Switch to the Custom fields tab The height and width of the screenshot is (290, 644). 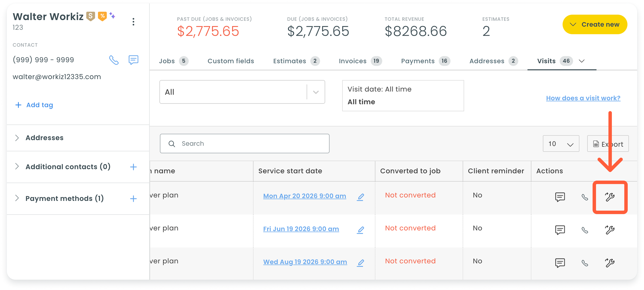point(231,61)
